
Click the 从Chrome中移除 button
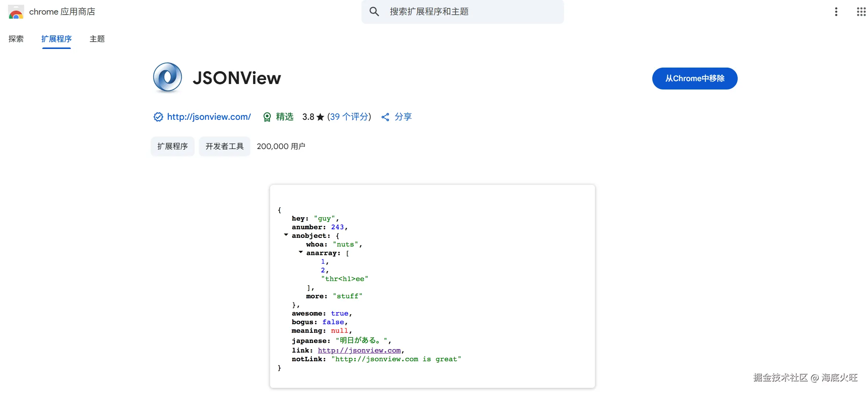[695, 78]
